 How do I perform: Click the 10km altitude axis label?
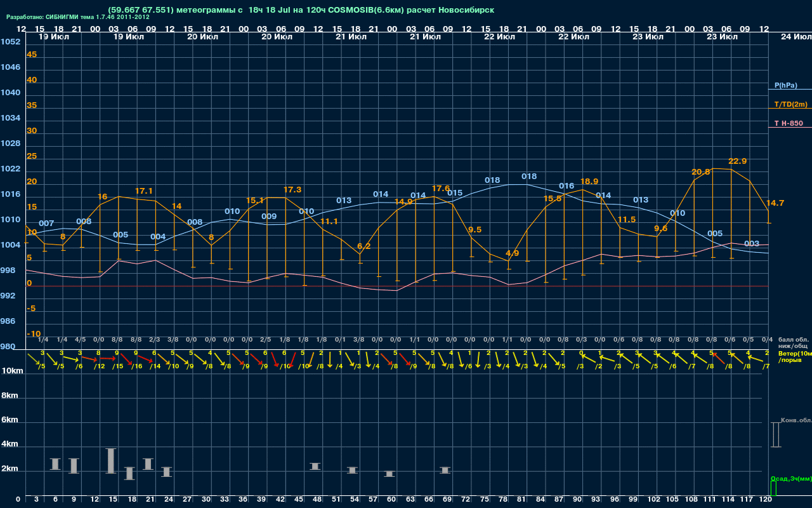click(x=11, y=370)
